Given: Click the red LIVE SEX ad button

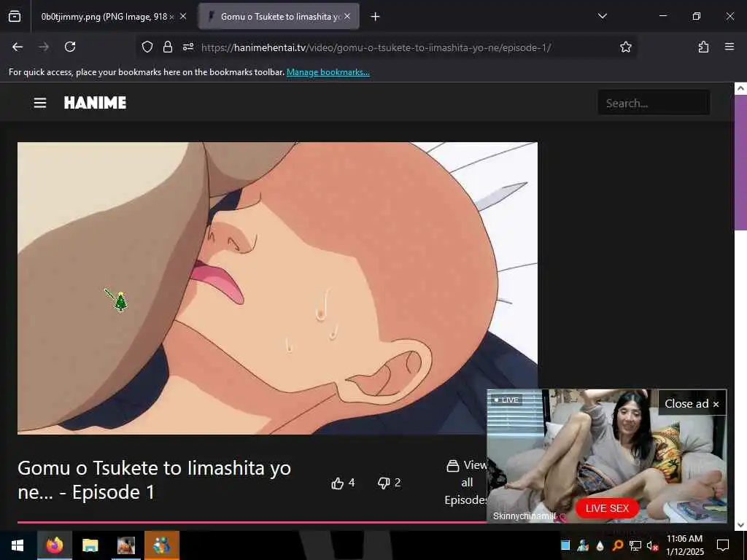Looking at the screenshot, I should click(607, 508).
